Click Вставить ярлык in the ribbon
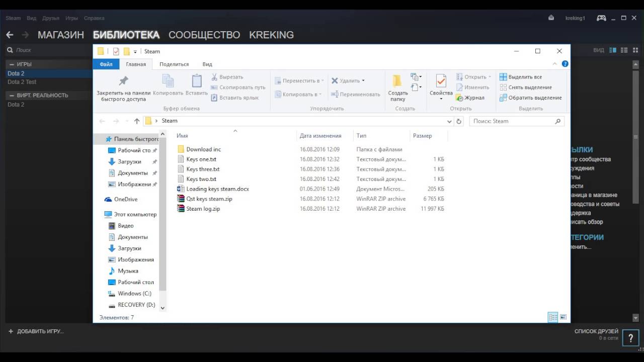Image resolution: width=644 pixels, height=362 pixels. point(234,98)
